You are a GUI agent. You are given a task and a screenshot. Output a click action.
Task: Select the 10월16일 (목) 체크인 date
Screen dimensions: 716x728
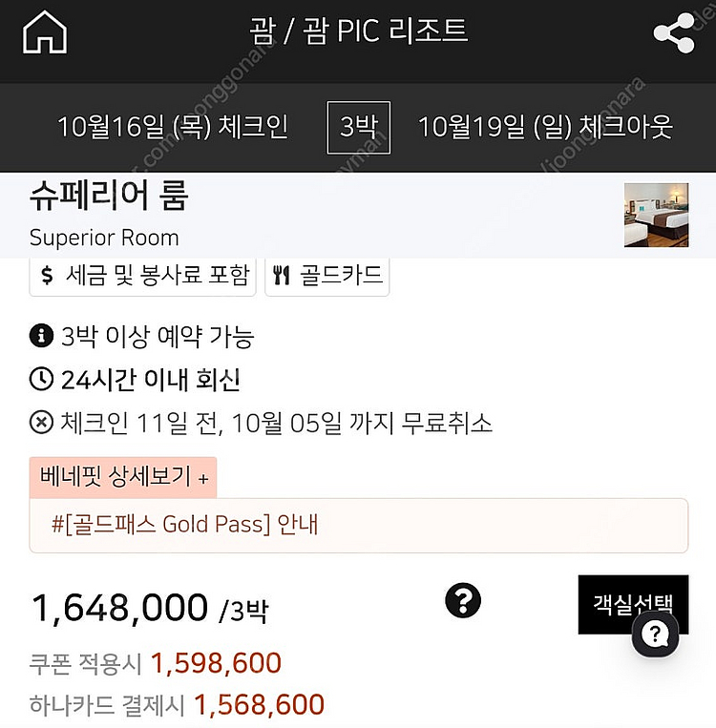(173, 127)
